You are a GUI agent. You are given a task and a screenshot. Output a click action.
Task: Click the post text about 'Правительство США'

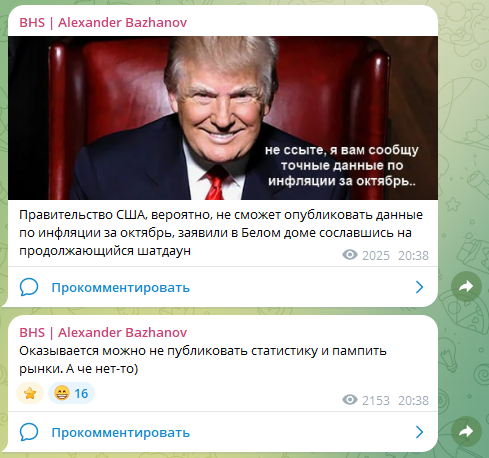tap(221, 233)
